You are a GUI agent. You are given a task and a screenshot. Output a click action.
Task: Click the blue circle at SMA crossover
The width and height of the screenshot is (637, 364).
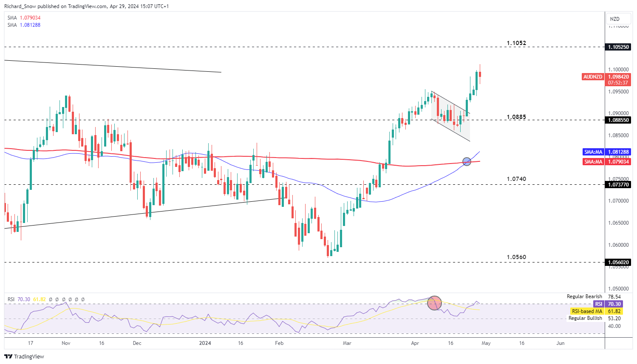(467, 161)
